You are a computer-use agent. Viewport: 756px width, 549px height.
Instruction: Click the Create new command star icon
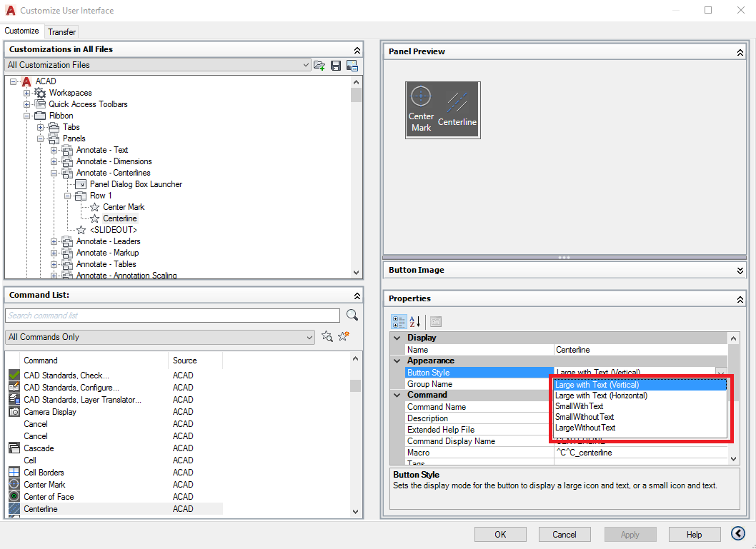coord(342,336)
